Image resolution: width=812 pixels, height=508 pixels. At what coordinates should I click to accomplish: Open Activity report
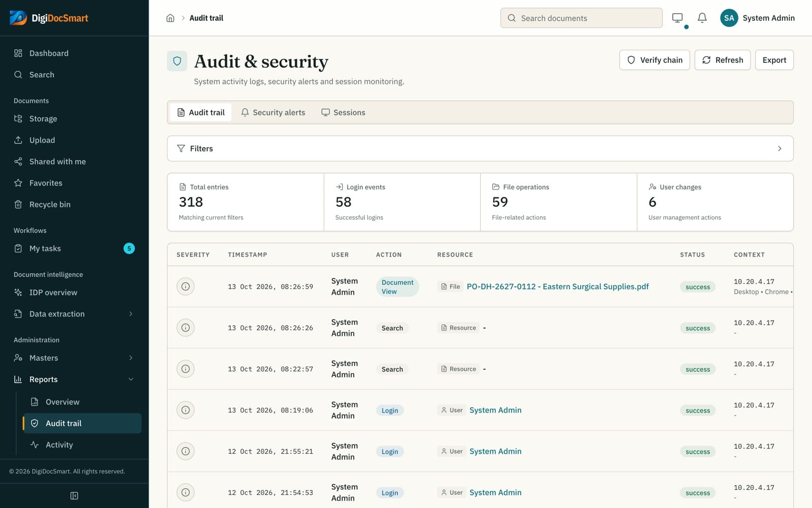point(82,444)
